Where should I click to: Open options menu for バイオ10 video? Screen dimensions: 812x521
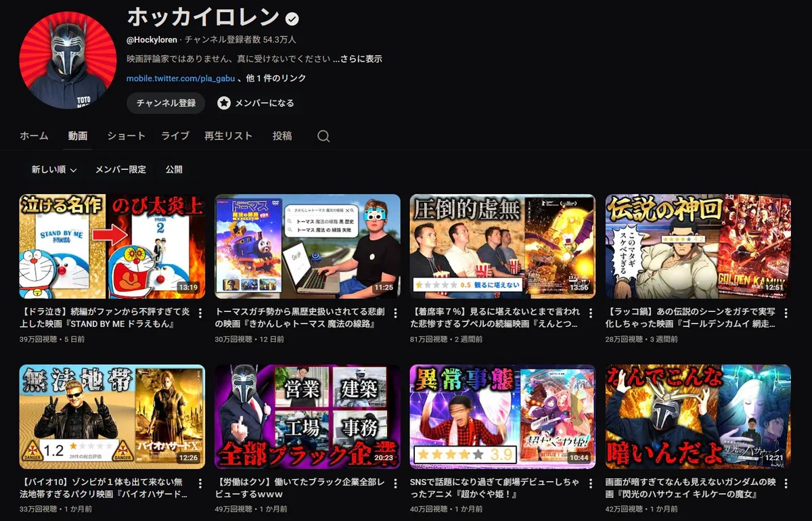pyautogui.click(x=200, y=484)
